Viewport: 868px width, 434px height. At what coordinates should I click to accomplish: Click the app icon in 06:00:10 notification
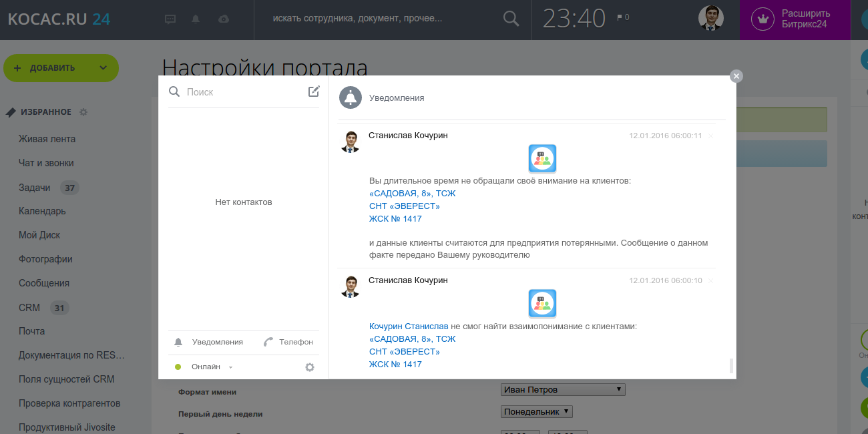coord(542,304)
